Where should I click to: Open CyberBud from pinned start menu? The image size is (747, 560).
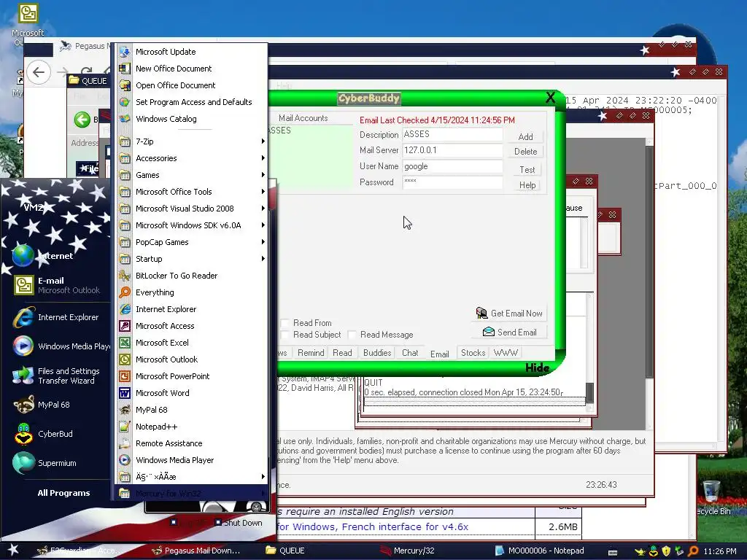tap(56, 434)
